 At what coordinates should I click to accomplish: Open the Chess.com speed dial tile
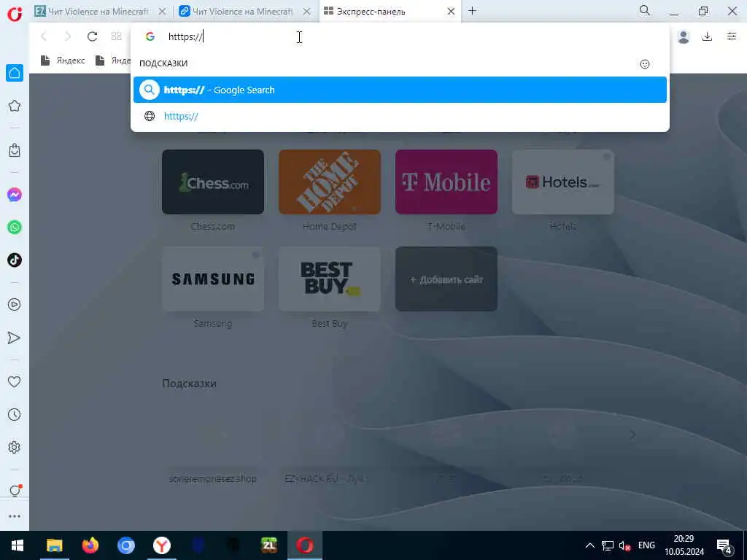tap(213, 182)
